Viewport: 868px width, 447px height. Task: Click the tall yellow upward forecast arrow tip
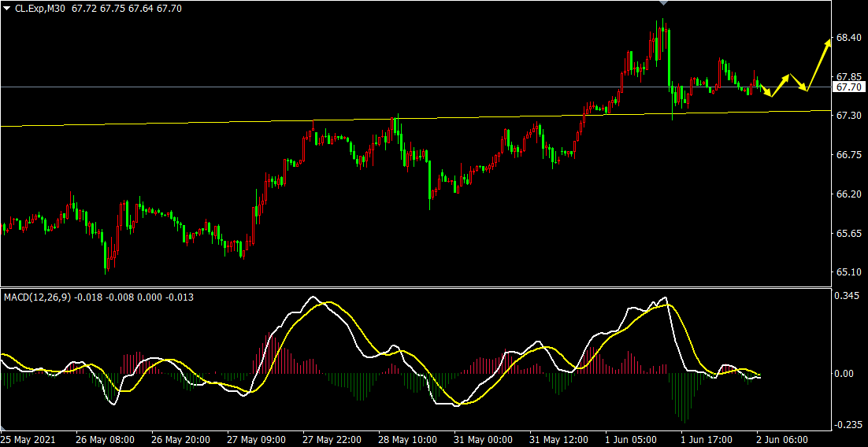tap(828, 41)
